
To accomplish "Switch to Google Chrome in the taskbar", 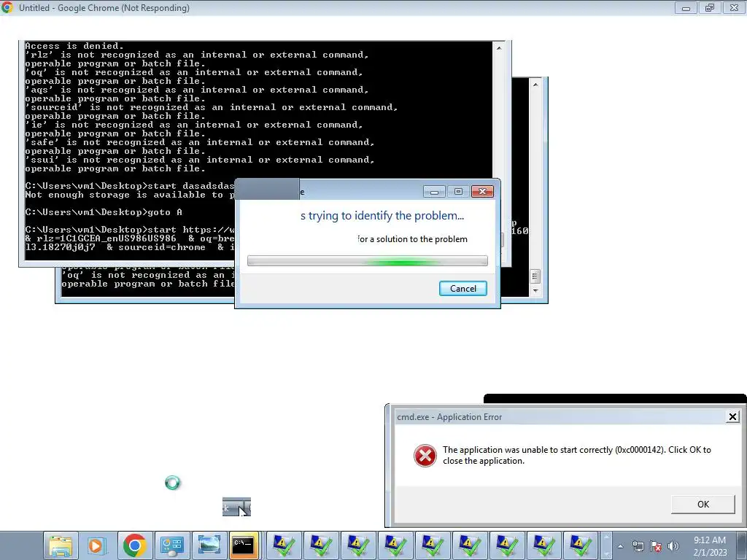I will pyautogui.click(x=134, y=545).
